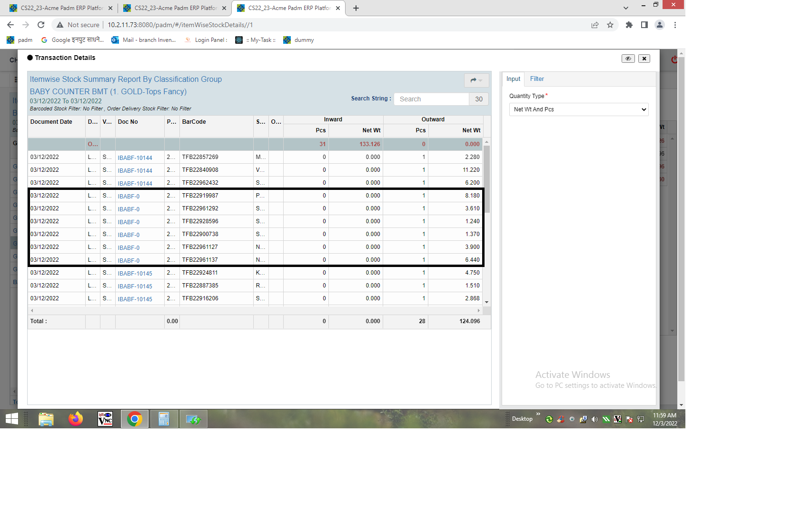Open the Windows Start menu
The width and height of the screenshot is (812, 514).
click(x=12, y=419)
